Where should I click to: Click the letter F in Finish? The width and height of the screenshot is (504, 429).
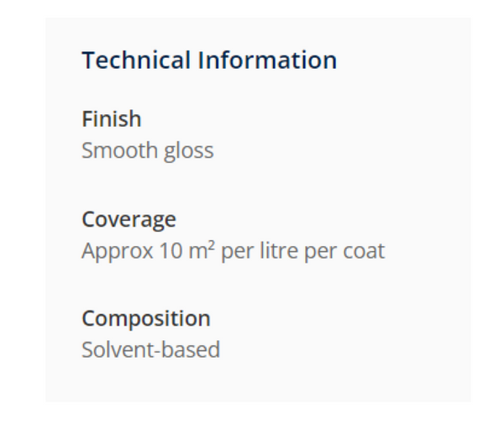tap(87, 119)
